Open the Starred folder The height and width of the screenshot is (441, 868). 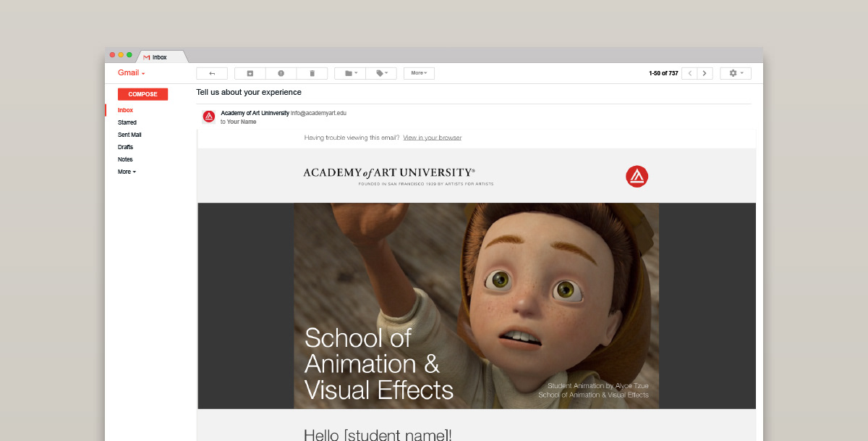tap(127, 122)
